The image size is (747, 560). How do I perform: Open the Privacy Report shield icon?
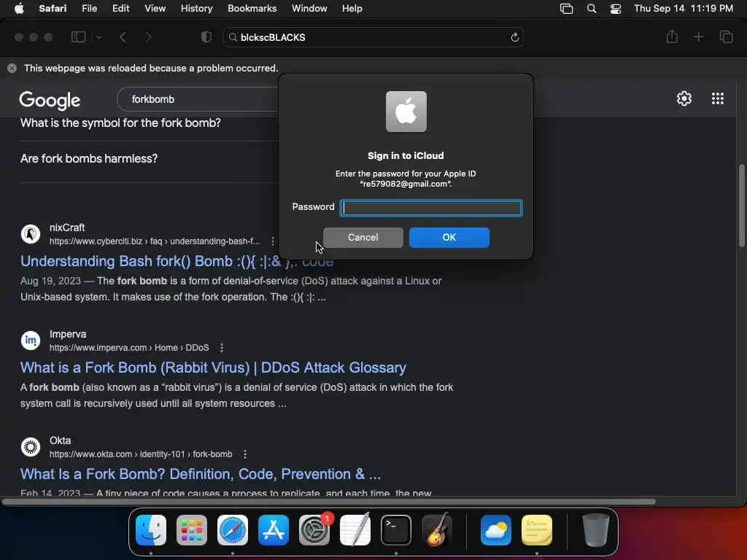[x=206, y=37]
